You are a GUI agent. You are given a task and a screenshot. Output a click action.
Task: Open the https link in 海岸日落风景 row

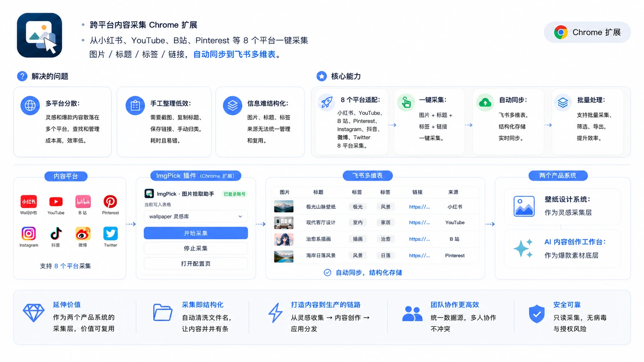(x=419, y=256)
